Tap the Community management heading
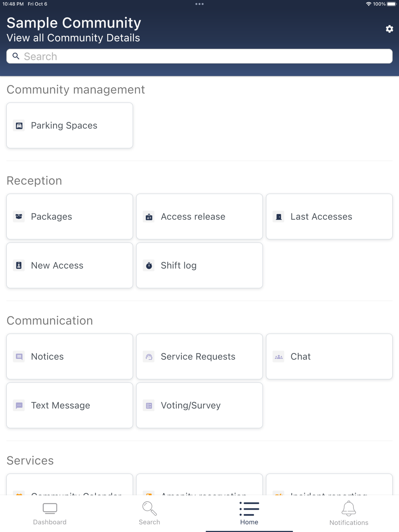Image resolution: width=399 pixels, height=532 pixels. click(76, 90)
